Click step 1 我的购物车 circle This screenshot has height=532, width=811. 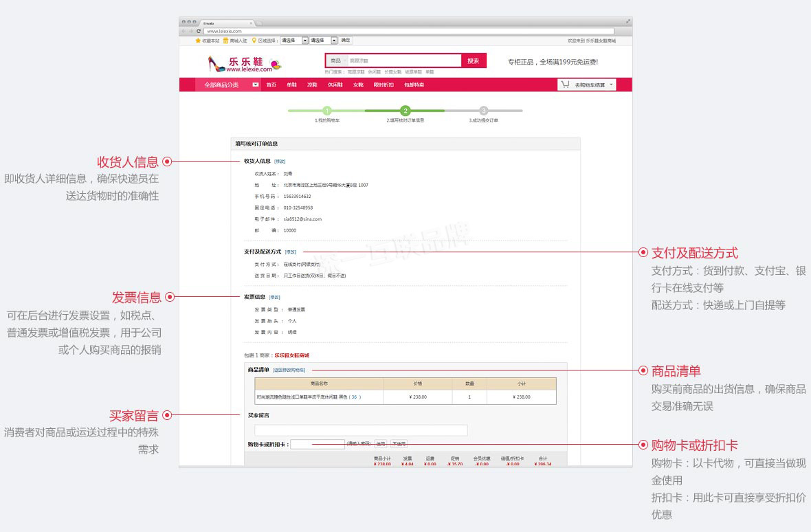(x=327, y=111)
